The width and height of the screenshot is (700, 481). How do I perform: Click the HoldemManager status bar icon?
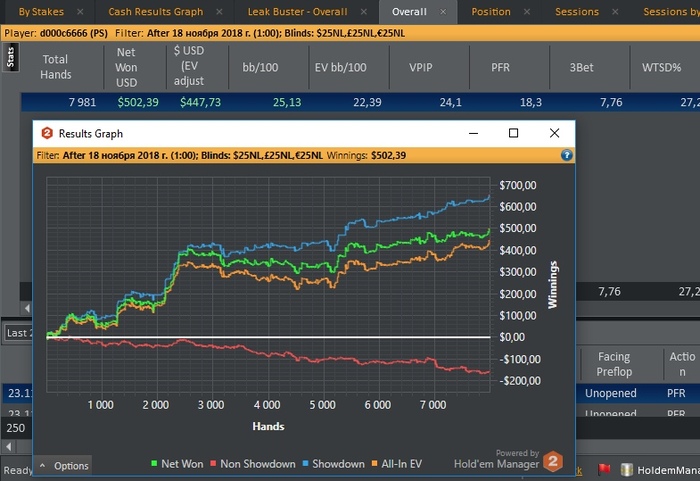point(627,470)
